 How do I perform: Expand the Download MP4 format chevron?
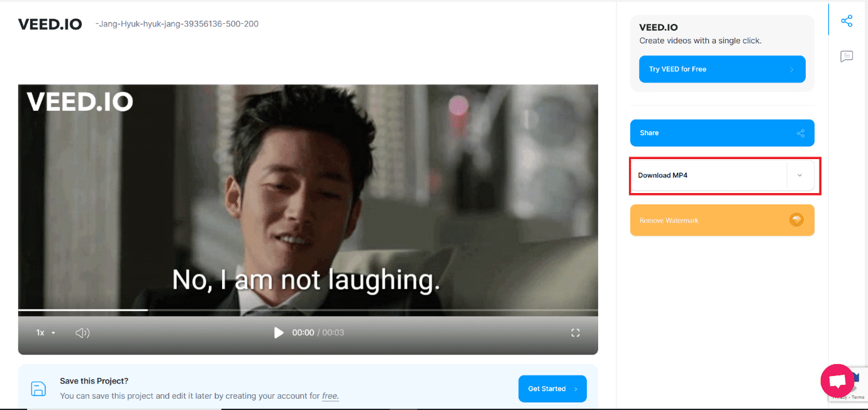click(x=800, y=175)
